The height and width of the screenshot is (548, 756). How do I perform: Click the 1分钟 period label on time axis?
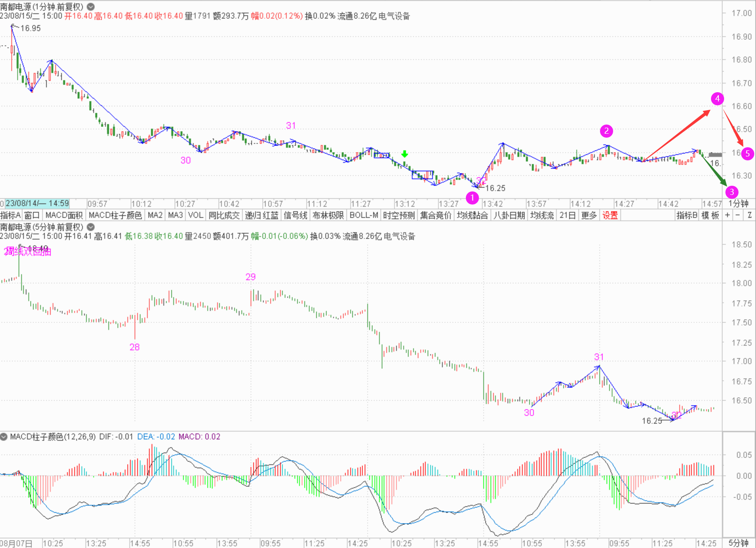pos(738,204)
